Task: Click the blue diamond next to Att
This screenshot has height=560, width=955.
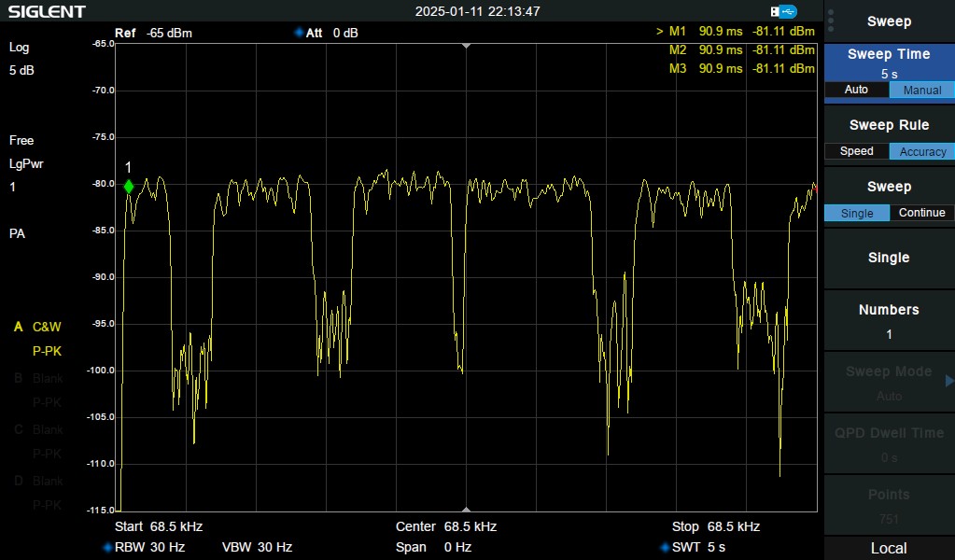Action: pos(299,33)
